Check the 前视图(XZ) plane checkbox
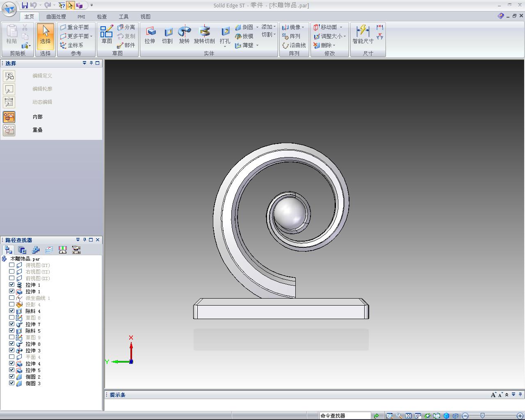525x420 pixels. click(x=11, y=278)
